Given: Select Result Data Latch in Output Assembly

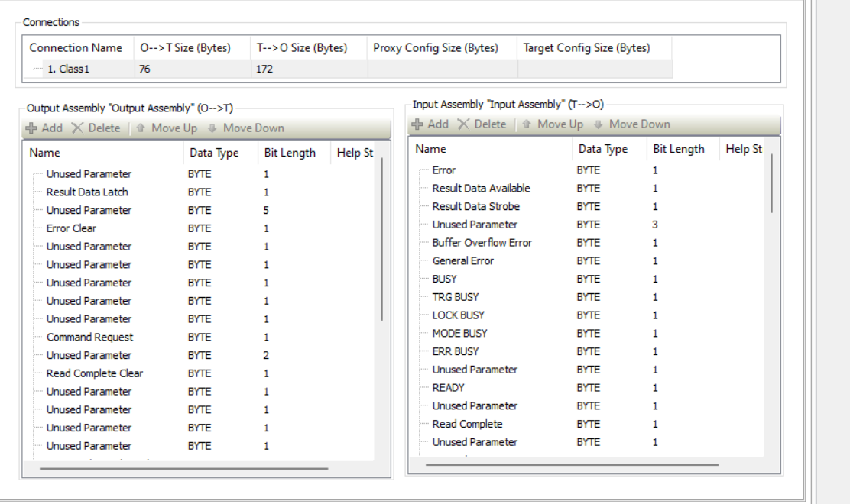Looking at the screenshot, I should click(87, 192).
